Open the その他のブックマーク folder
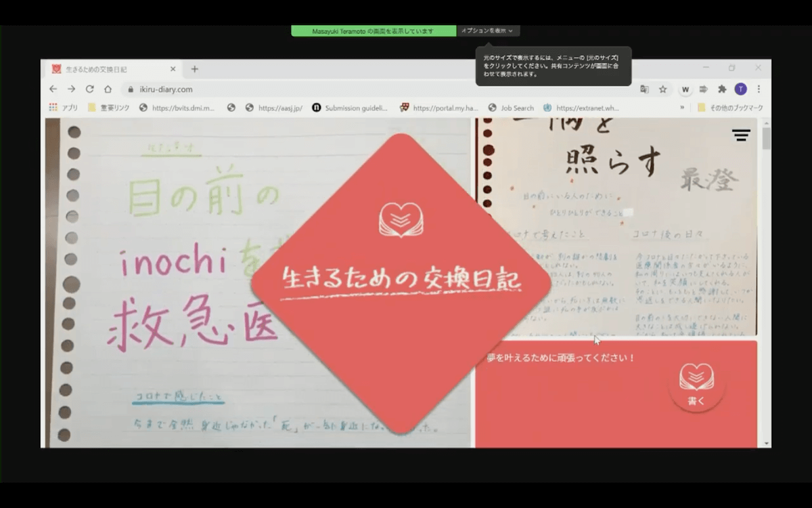 coord(729,108)
